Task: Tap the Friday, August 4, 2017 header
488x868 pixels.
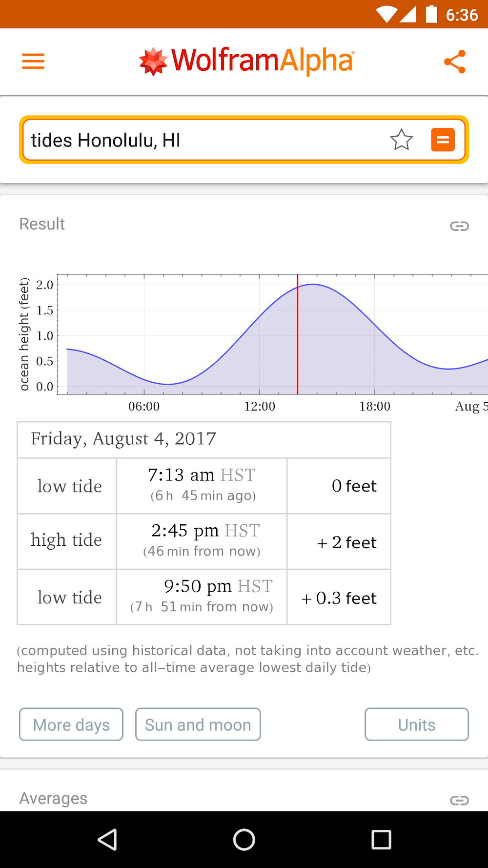Action: (203, 439)
